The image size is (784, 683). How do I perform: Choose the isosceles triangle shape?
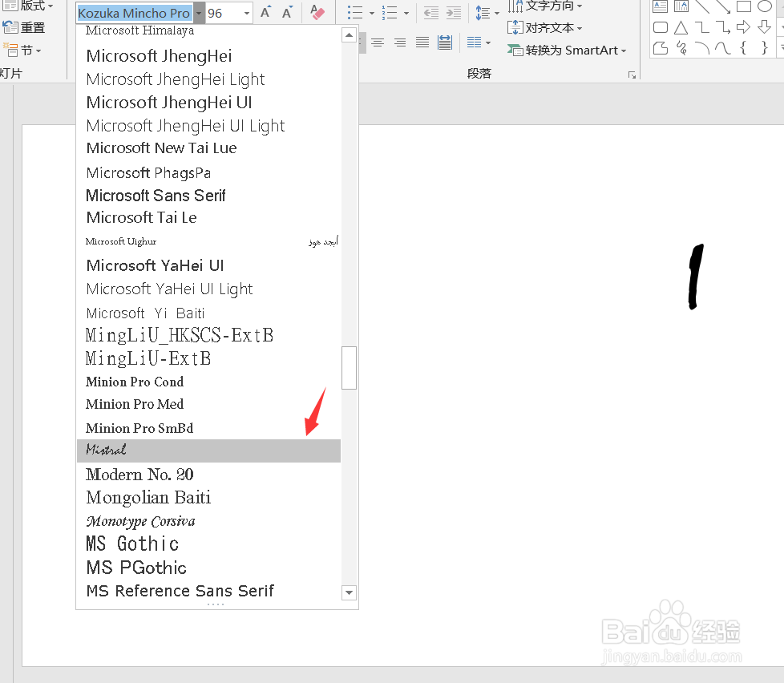(681, 27)
